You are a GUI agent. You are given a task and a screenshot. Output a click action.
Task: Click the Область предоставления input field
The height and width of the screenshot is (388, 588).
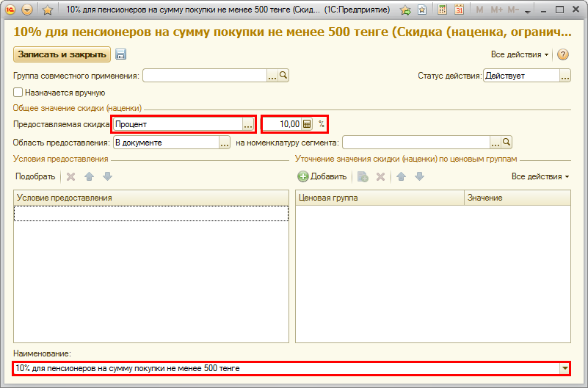point(165,143)
